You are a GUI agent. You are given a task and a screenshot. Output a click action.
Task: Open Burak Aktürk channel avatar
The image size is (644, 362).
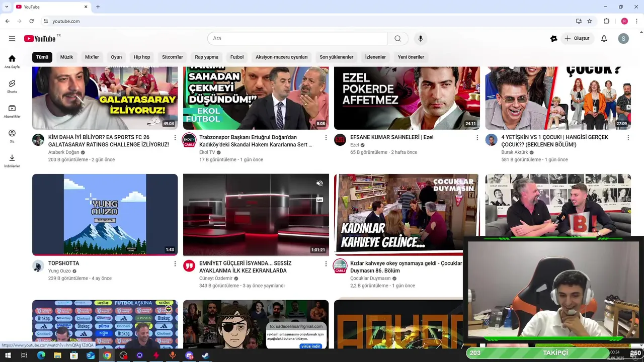pos(491,140)
